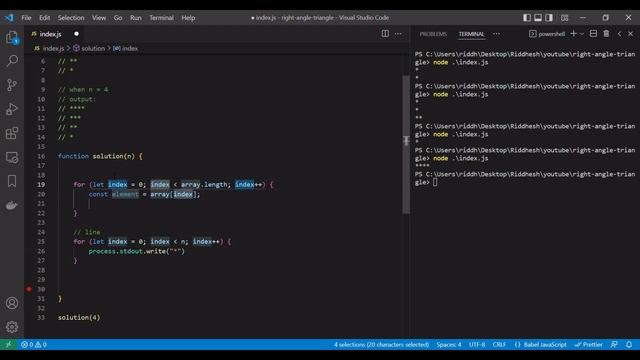This screenshot has height=360, width=640.
Task: Open the File menu
Action: coord(26,18)
